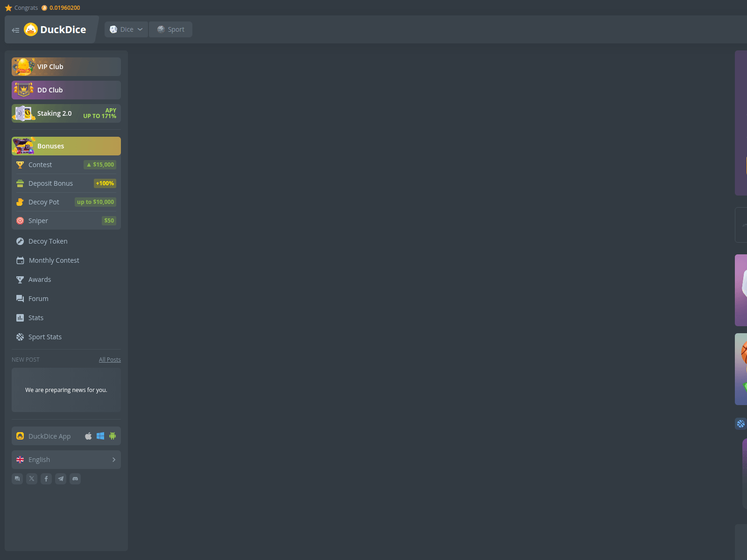Open the Sport Stats page
Viewport: 747px width, 560px height.
click(x=66, y=337)
